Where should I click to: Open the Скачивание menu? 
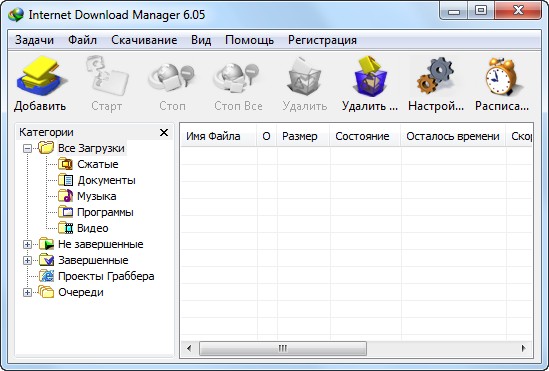coord(144,40)
